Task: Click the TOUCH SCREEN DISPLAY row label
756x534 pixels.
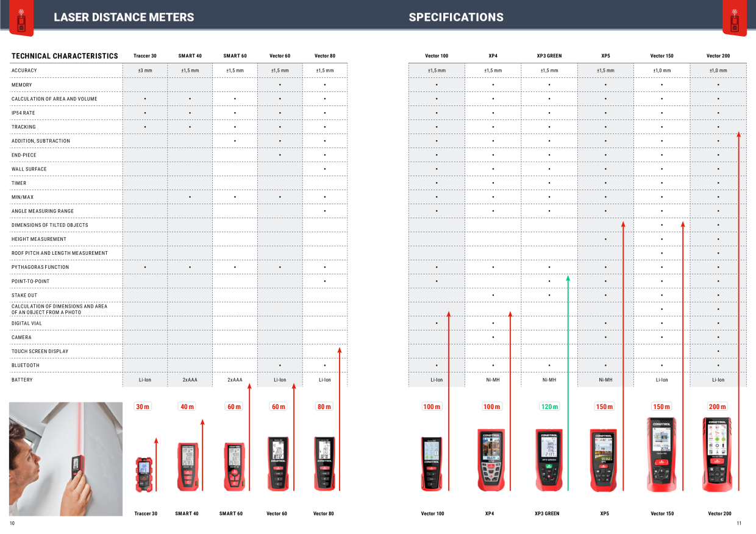Action: (x=40, y=351)
